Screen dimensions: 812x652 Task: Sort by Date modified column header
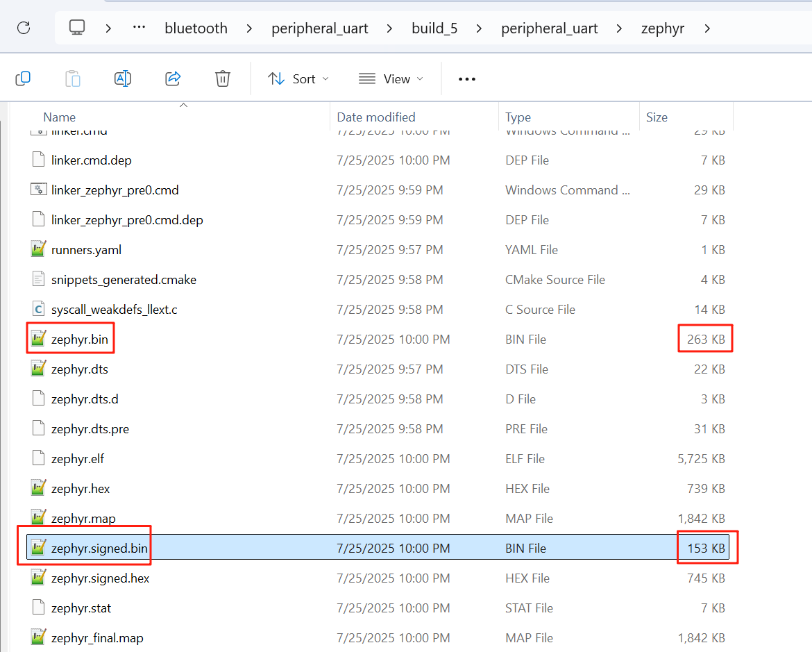coord(376,117)
